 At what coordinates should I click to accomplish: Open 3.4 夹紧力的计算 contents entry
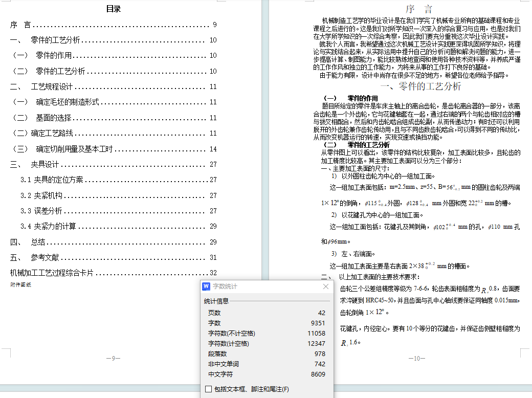pyautogui.click(x=118, y=226)
